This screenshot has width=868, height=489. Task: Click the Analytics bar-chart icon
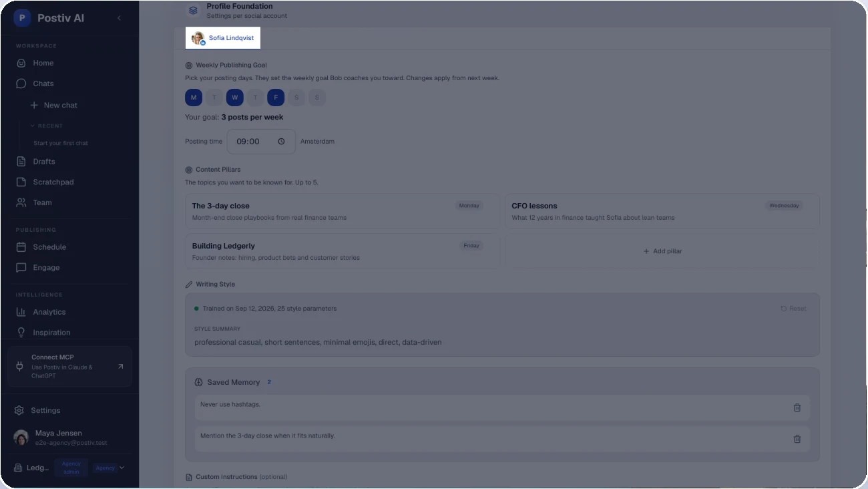pyautogui.click(x=21, y=312)
